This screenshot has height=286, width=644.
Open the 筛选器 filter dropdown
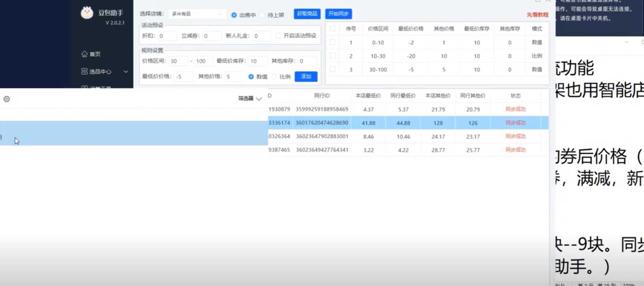point(250,99)
